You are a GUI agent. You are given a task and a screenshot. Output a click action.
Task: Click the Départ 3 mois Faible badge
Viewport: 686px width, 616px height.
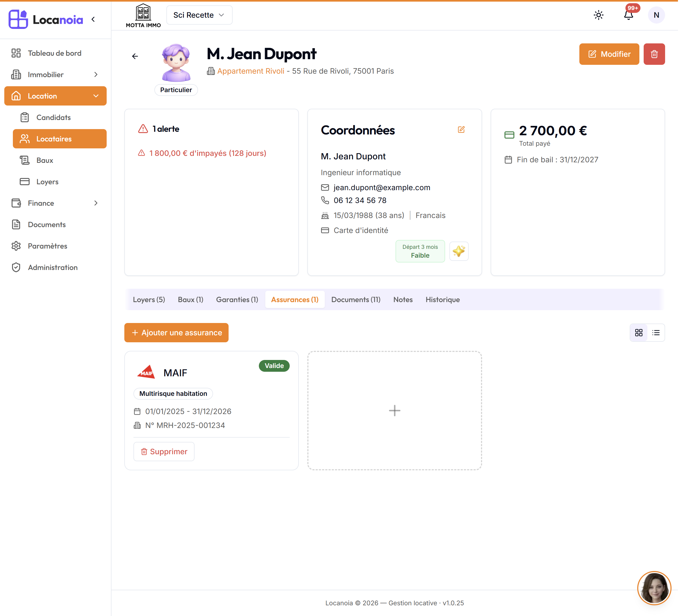tap(420, 251)
